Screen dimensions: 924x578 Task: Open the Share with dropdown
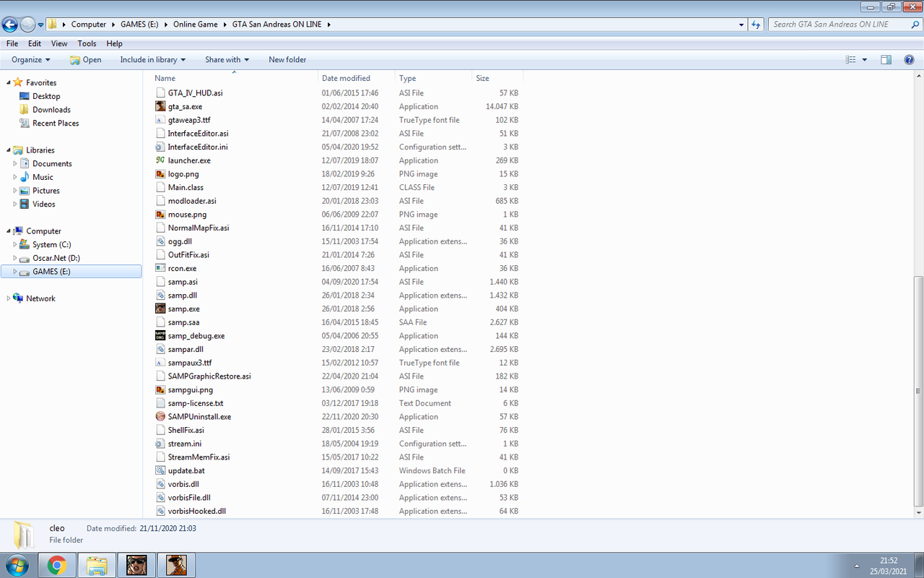[227, 60]
